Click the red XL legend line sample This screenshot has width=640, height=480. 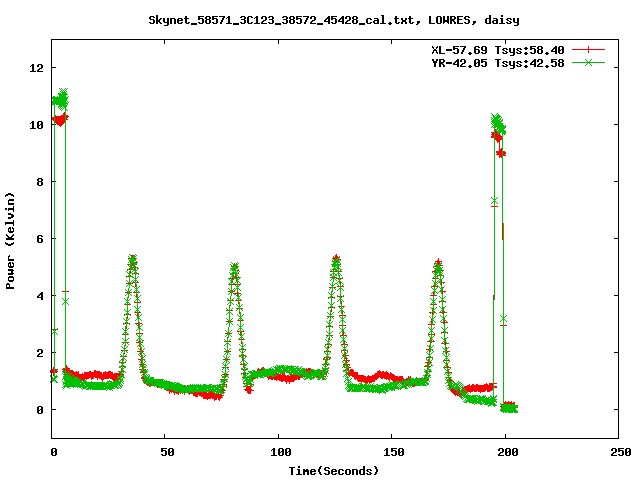pyautogui.click(x=588, y=50)
